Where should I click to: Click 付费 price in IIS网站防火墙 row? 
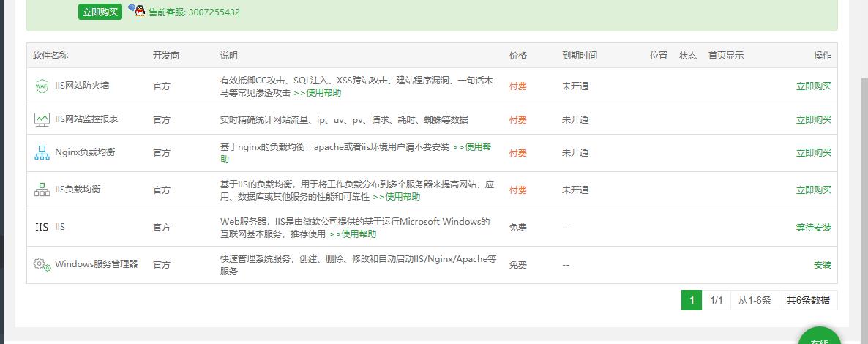click(518, 86)
